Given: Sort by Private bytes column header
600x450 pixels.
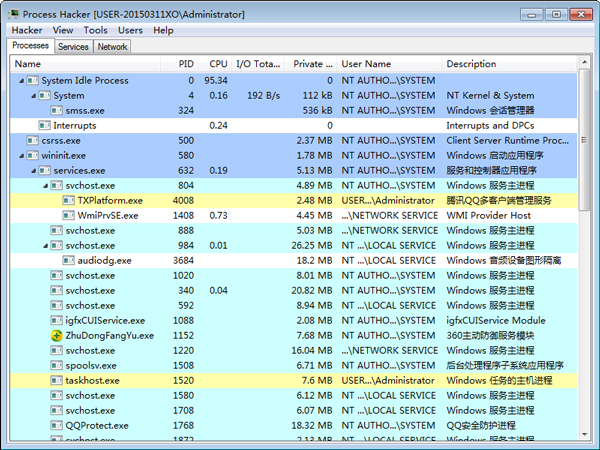Looking at the screenshot, I should [x=310, y=64].
